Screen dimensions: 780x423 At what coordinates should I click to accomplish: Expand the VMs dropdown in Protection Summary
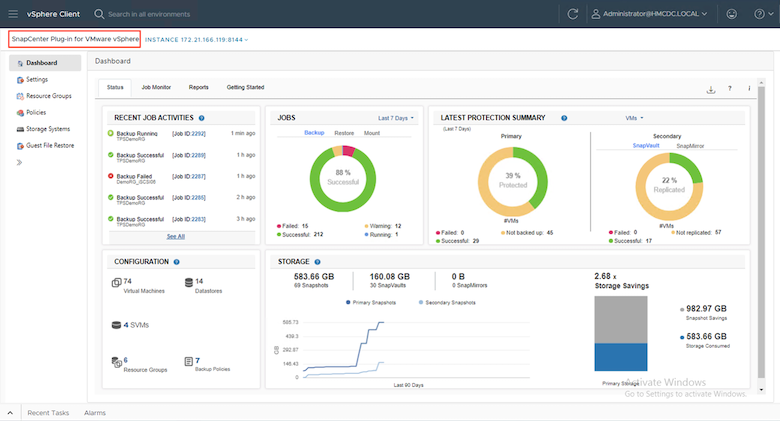[x=634, y=118]
